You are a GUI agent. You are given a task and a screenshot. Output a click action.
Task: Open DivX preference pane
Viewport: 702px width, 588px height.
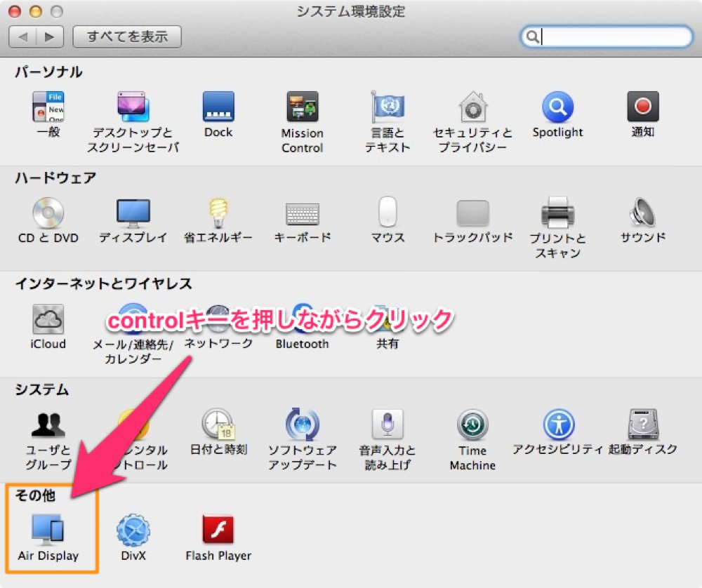(x=133, y=530)
